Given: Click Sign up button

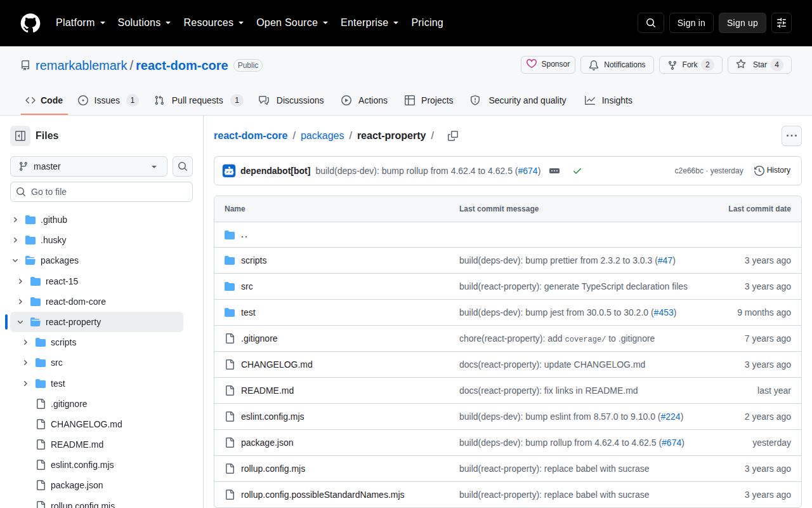Looking at the screenshot, I should tap(742, 23).
